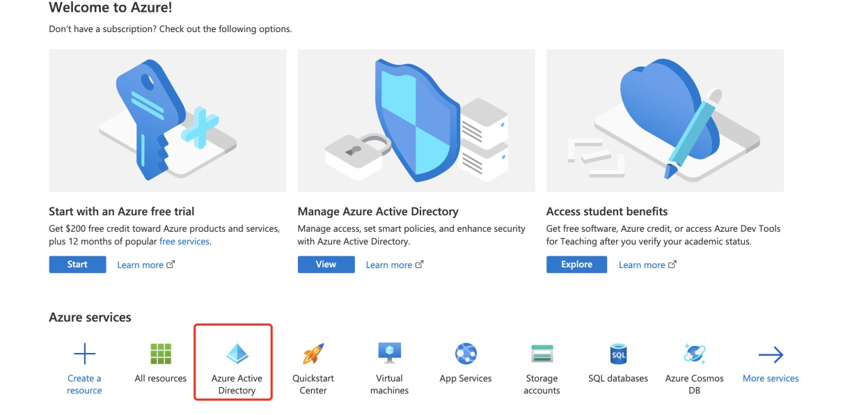Select Azure Cosmos DB icon
This screenshot has width=868, height=415.
[x=694, y=353]
